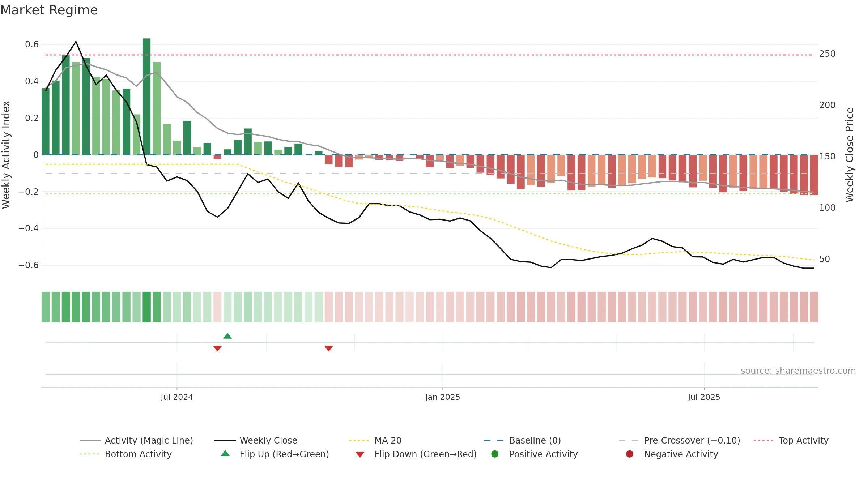868x488 pixels.
Task: Click the 200 price axis tick label
Action: [x=827, y=105]
